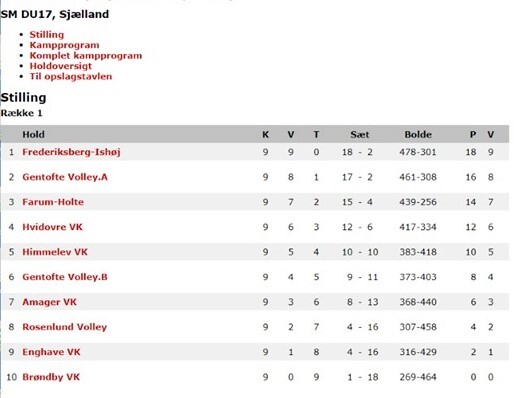526x398 pixels.
Task: Click the P points column header
Action: click(x=473, y=135)
